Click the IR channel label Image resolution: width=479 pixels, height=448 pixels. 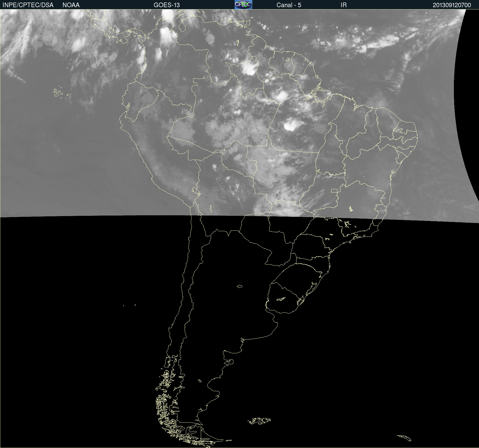pyautogui.click(x=343, y=5)
